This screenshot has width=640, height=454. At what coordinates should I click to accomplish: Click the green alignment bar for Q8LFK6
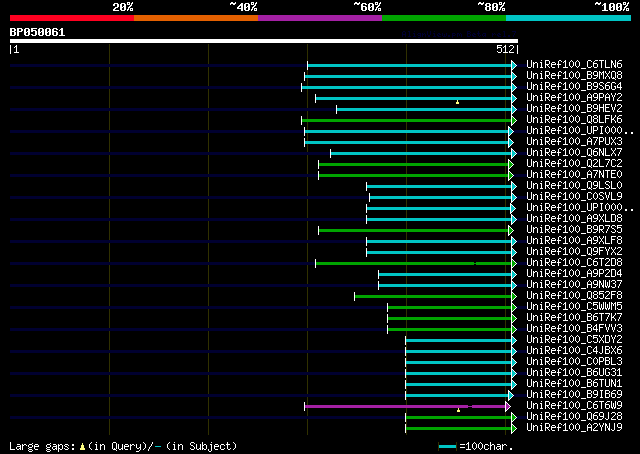coord(407,120)
